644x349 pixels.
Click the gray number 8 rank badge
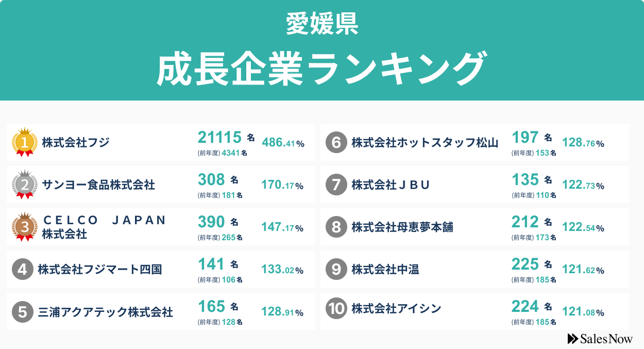click(336, 227)
